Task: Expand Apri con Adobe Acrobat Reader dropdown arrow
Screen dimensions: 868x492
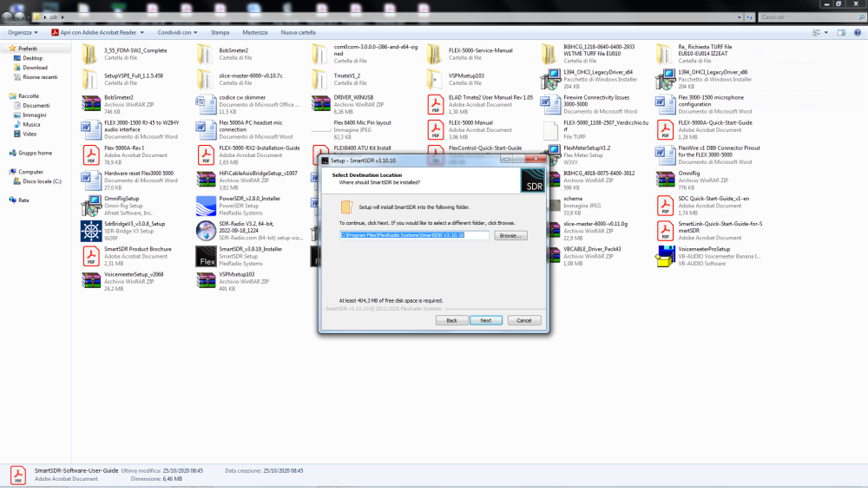Action: [142, 33]
